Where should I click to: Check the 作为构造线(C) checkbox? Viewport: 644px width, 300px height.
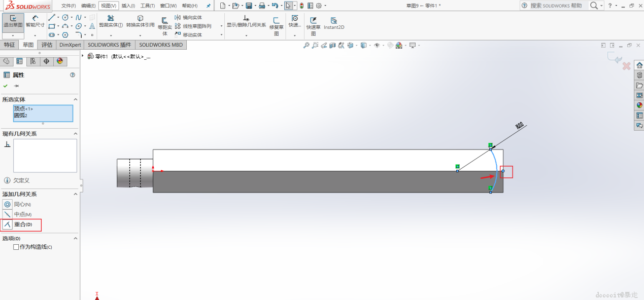point(16,247)
